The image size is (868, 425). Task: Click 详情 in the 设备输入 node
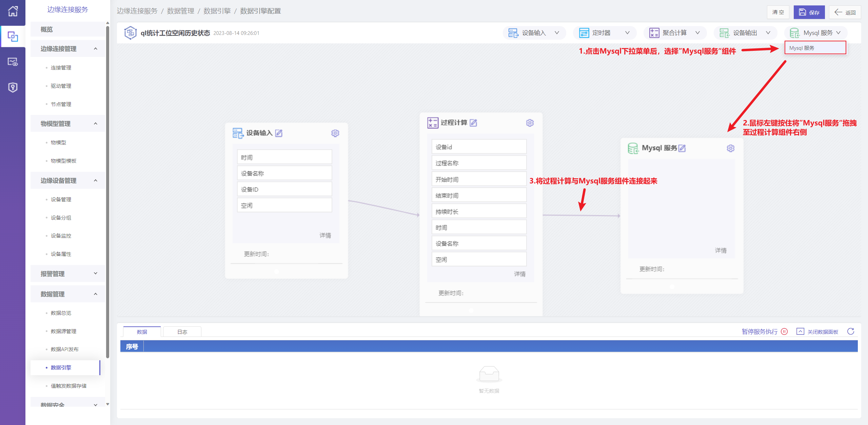tap(325, 235)
